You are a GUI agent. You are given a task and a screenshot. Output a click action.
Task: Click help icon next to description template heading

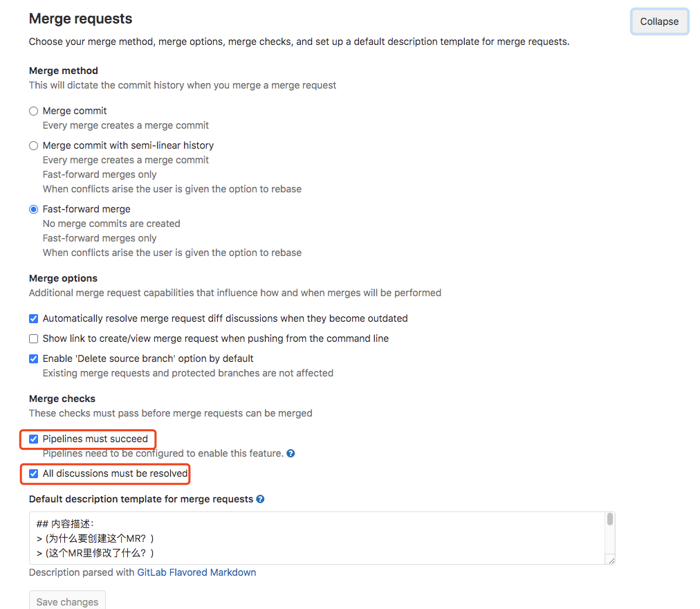[x=260, y=499]
